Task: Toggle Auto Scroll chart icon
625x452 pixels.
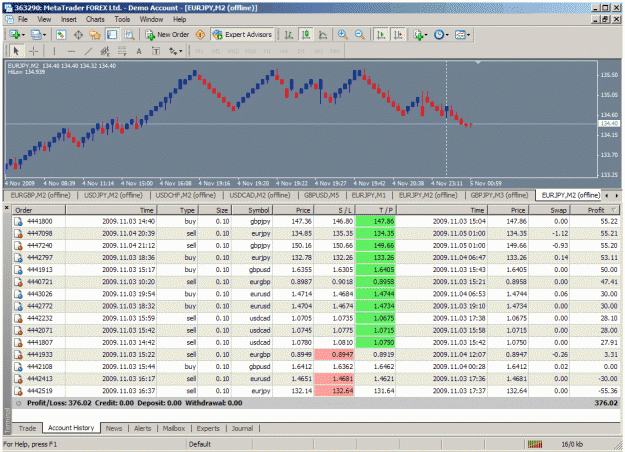Action: click(x=381, y=35)
